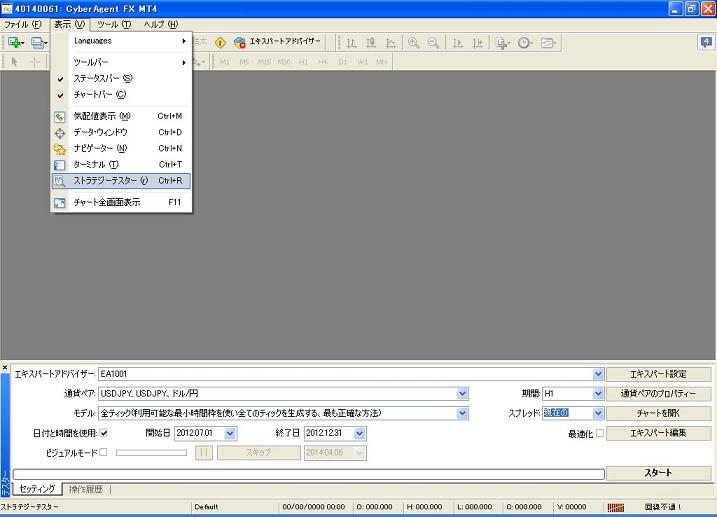The height and width of the screenshot is (517, 717).
Task: Expand the 通貨ペア USDJPY dropdown
Action: pyautogui.click(x=462, y=393)
